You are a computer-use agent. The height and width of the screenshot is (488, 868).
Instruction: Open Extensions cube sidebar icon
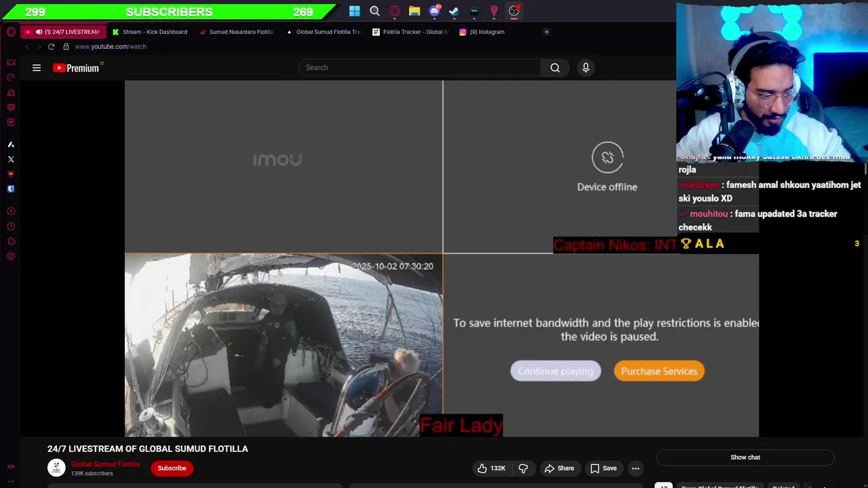tap(11, 241)
